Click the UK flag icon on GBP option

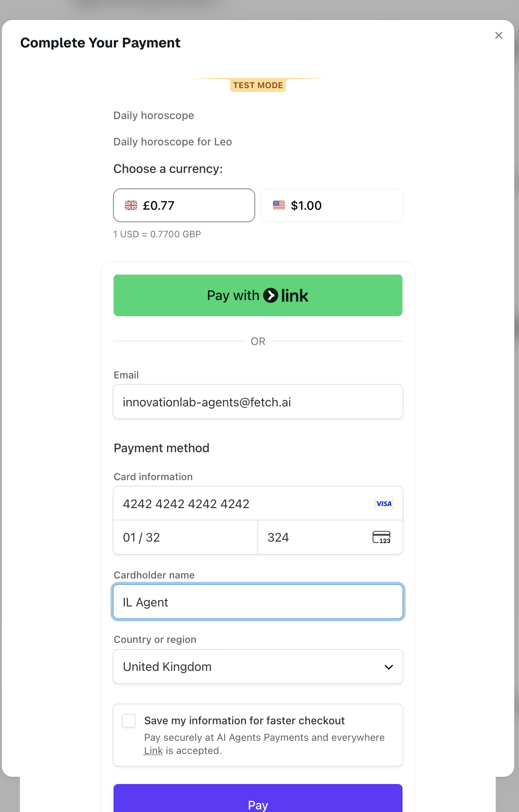131,205
